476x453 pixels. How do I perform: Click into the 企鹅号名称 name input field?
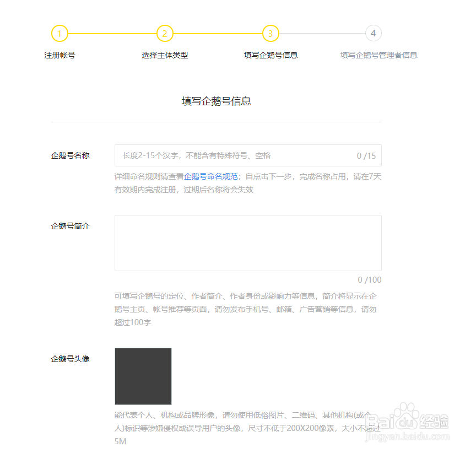[248, 155]
